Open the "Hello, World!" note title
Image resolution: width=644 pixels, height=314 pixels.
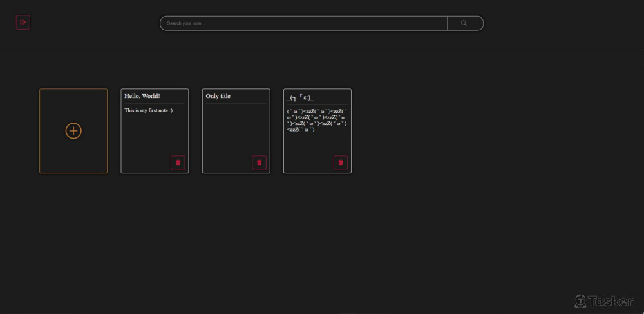click(x=142, y=96)
